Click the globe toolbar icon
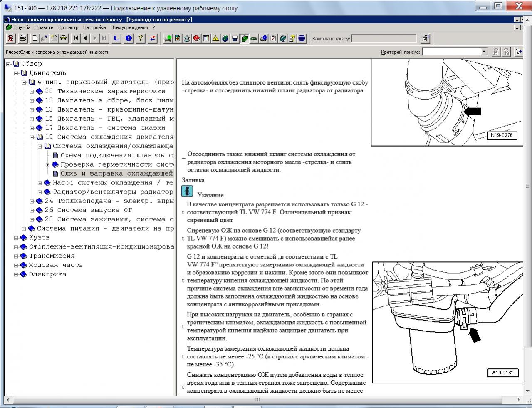The image size is (532, 408). 225,39
